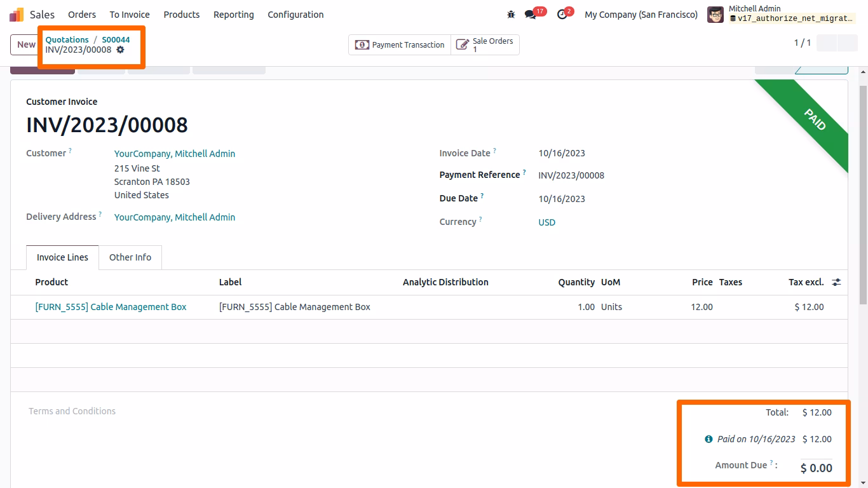Go to Quotations breadcrumb
Viewport: 868px width, 488px height.
(x=67, y=39)
